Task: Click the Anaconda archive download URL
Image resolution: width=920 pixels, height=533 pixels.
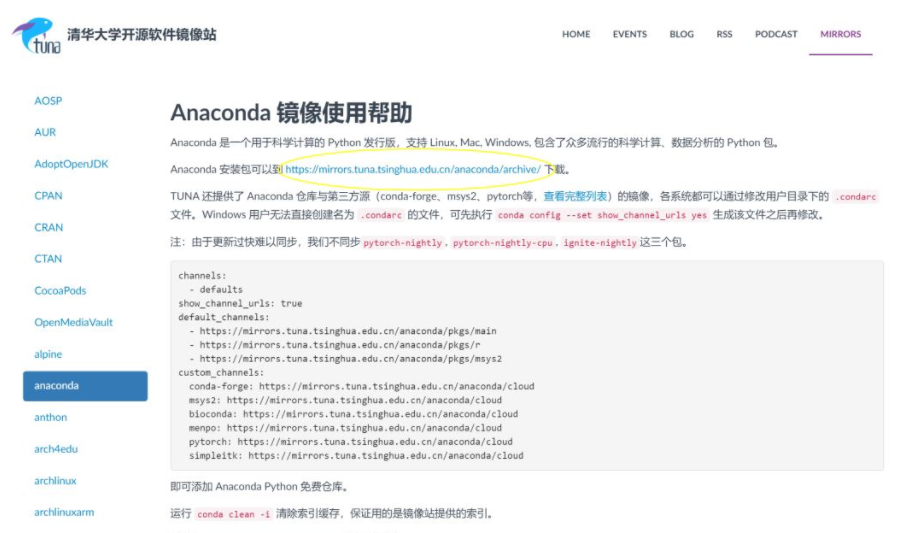Action: 412,169
